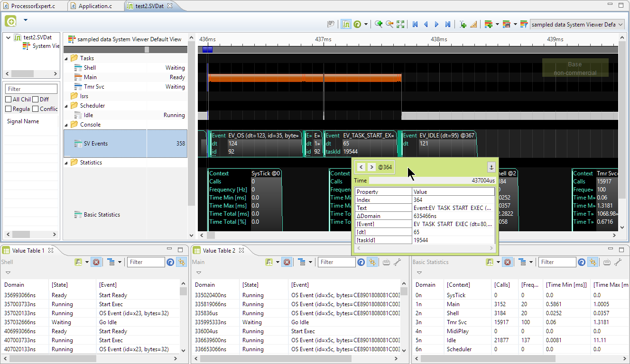This screenshot has width=630, height=364.
Task: Click the Refresh icon in Value Table 1
Action: (170, 262)
